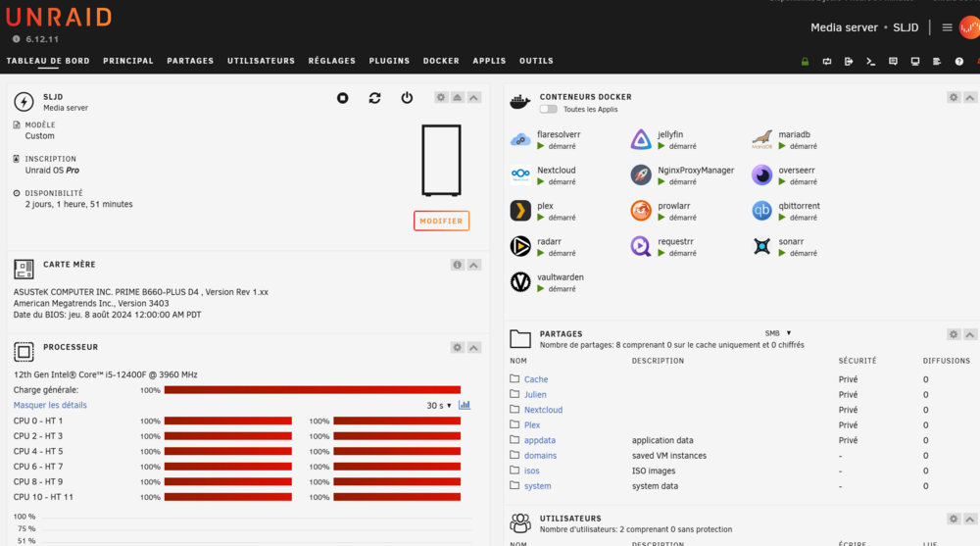
Task: Open the feedback speech bubble icon
Action: tap(893, 62)
